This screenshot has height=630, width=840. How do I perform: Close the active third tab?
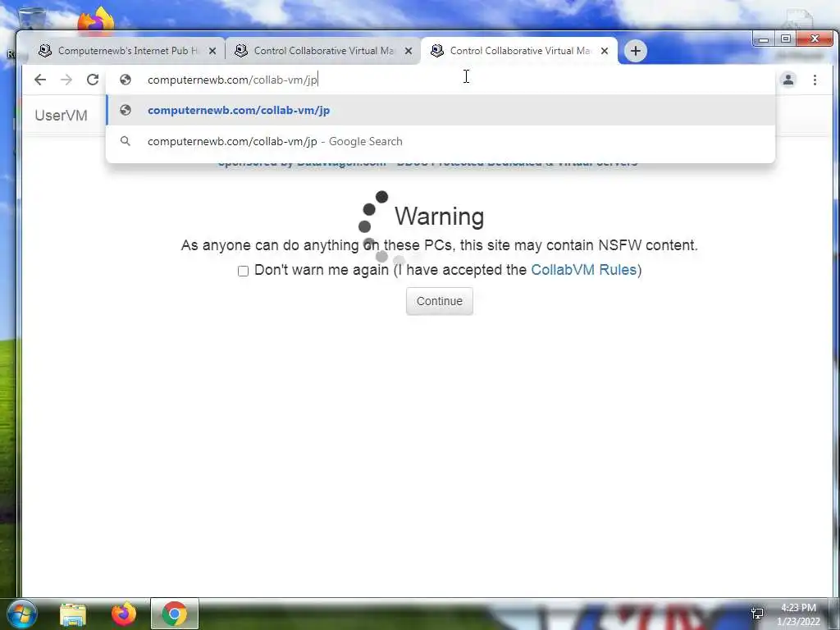(605, 51)
